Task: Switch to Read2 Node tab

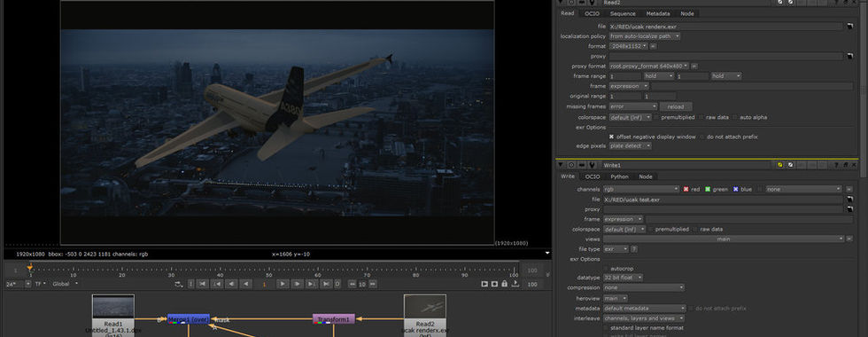Action: [687, 14]
